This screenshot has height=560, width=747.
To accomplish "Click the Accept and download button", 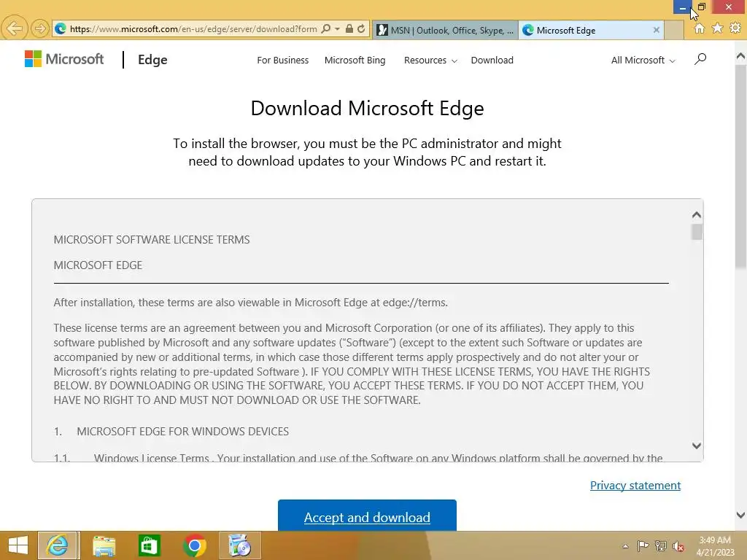I will (367, 516).
